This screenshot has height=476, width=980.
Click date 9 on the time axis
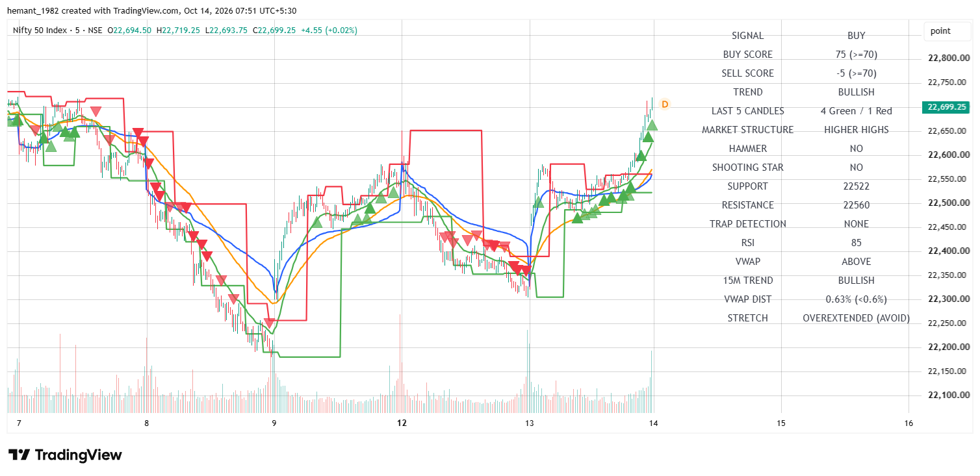[x=274, y=423]
